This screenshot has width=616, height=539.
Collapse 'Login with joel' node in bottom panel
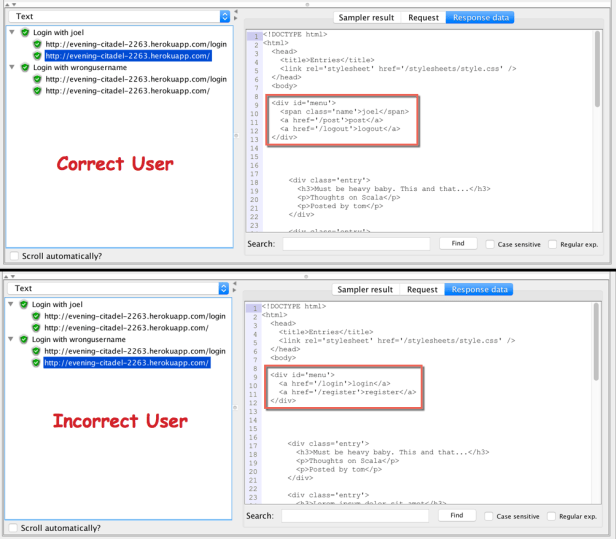click(x=11, y=304)
